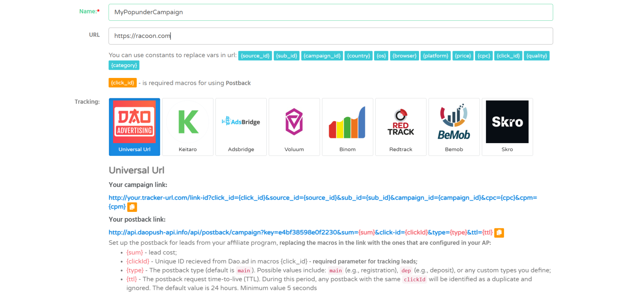Open the api.daopush-api.info postback link

click(301, 232)
